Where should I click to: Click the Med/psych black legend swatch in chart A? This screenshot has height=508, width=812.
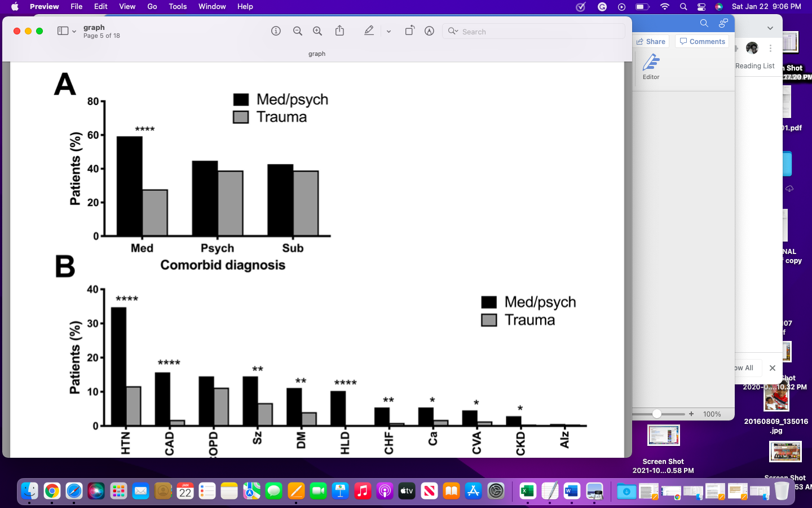click(x=241, y=99)
